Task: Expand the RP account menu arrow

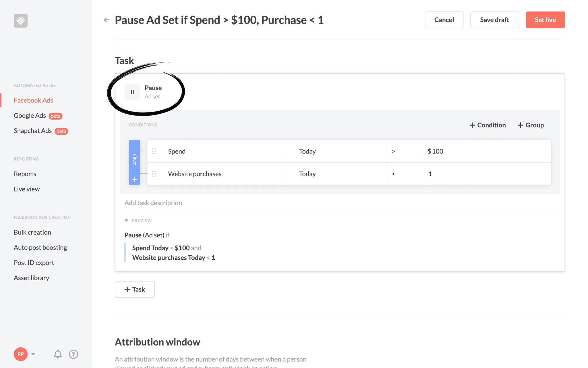Action: click(x=33, y=354)
